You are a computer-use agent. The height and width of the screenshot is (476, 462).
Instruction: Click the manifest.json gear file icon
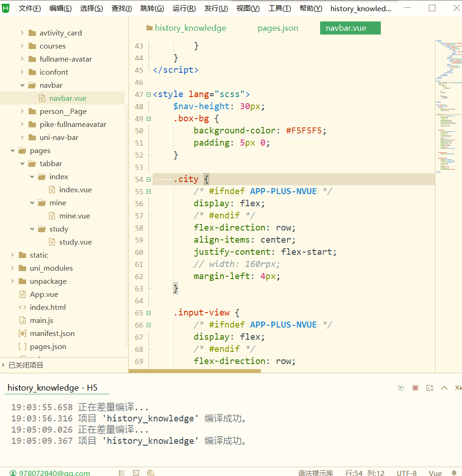click(22, 333)
